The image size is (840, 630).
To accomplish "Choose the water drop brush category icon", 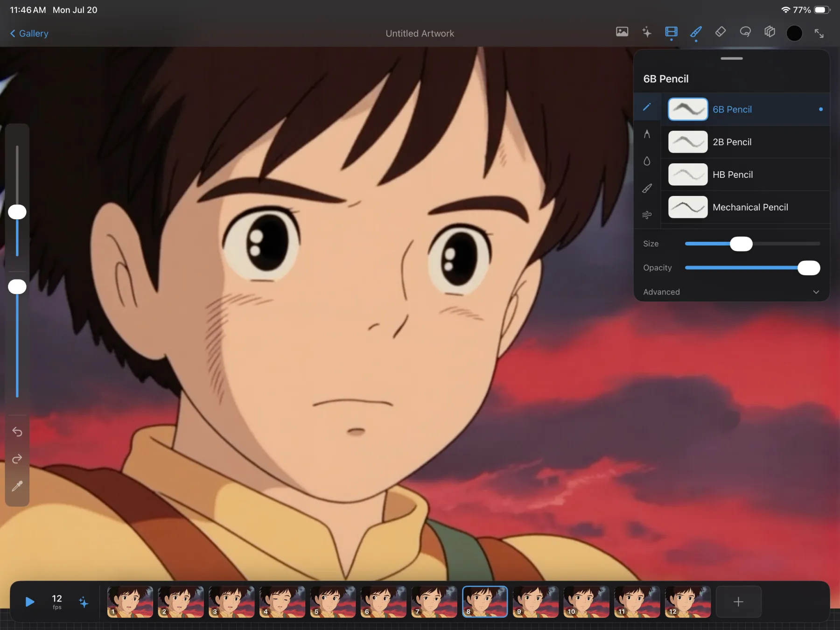I will tap(647, 161).
